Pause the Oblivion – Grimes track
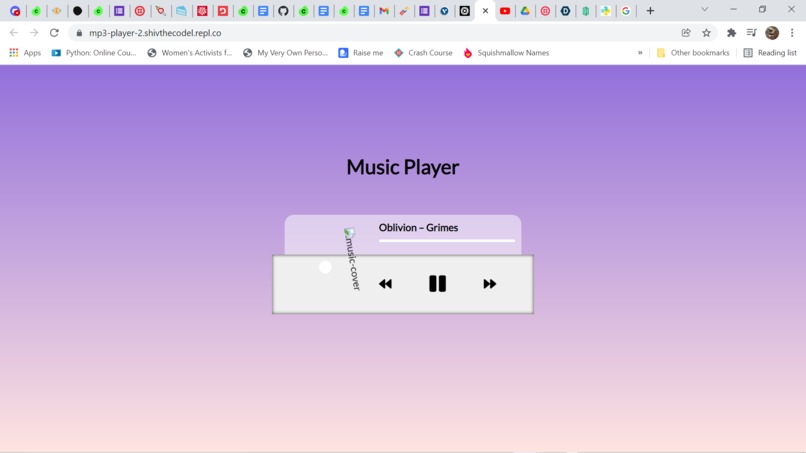This screenshot has height=453, width=806. [437, 284]
